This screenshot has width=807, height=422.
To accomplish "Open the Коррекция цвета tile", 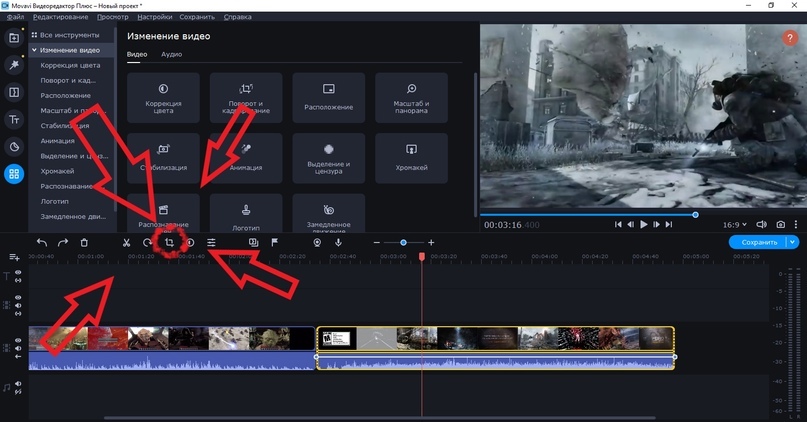I will (163, 98).
